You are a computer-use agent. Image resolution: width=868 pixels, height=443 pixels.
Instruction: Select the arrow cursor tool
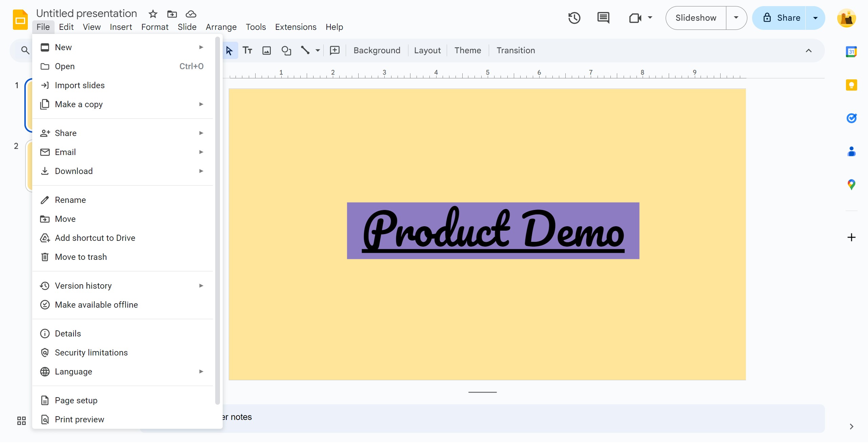(229, 51)
